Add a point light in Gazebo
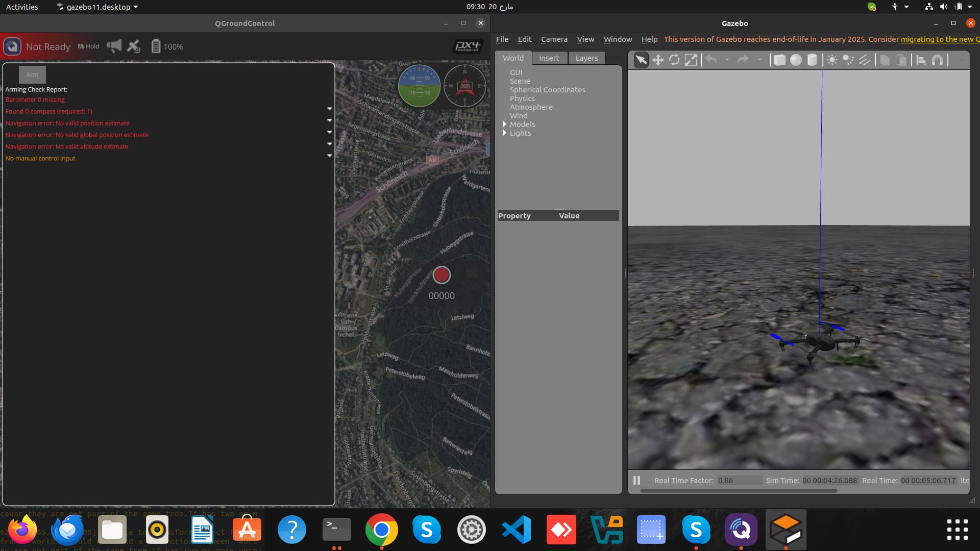The width and height of the screenshot is (980, 551). click(x=832, y=60)
